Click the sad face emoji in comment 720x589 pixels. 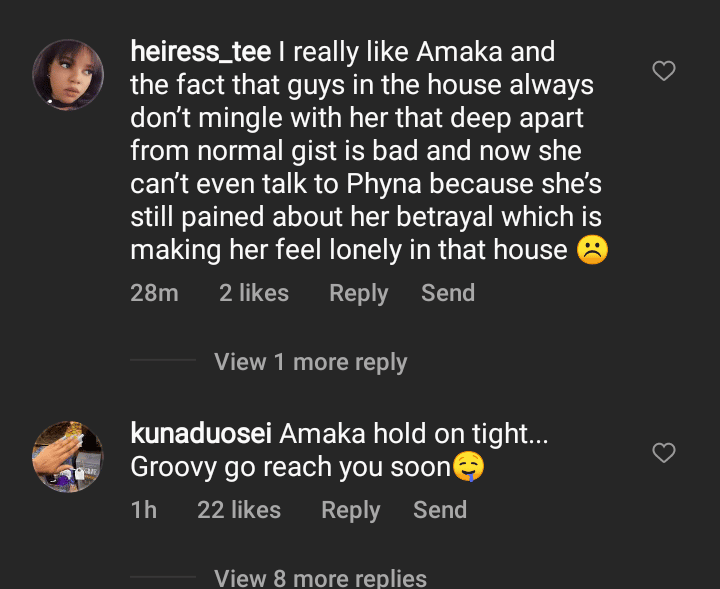tap(592, 249)
